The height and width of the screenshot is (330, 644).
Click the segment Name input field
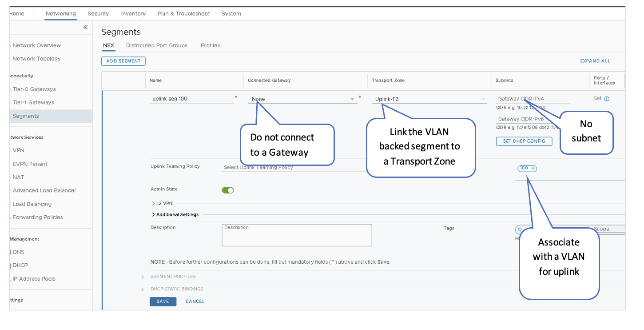click(191, 99)
